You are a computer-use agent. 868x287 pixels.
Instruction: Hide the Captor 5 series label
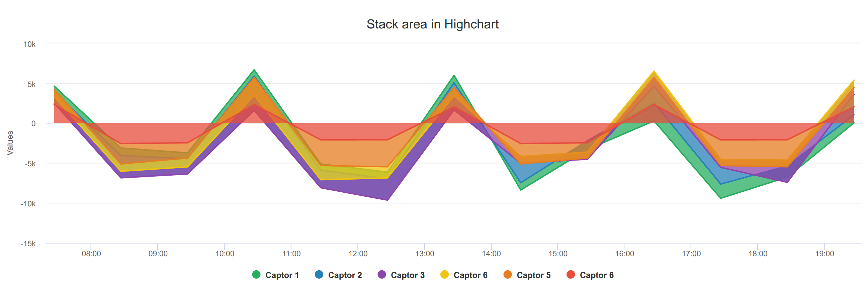pos(534,275)
